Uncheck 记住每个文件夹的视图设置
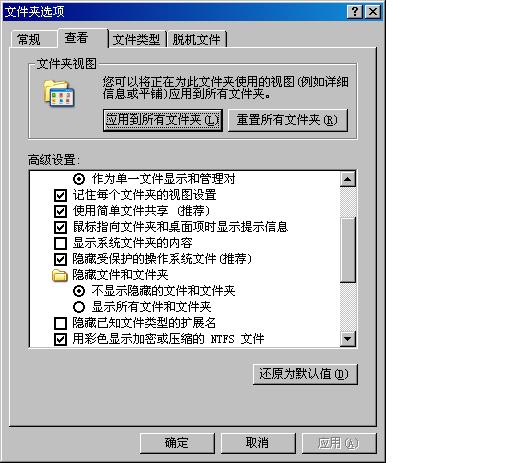The image size is (512, 463). pos(60,195)
